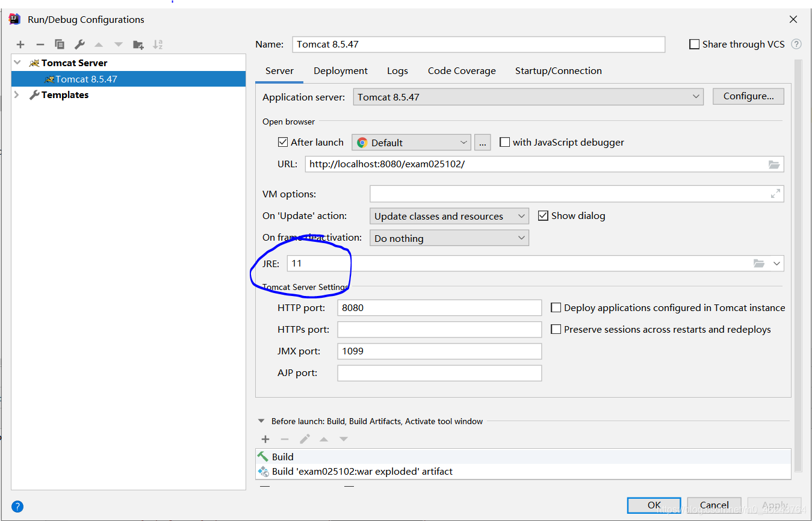This screenshot has width=812, height=521.
Task: Toggle Show dialog checkbox
Action: click(x=543, y=215)
